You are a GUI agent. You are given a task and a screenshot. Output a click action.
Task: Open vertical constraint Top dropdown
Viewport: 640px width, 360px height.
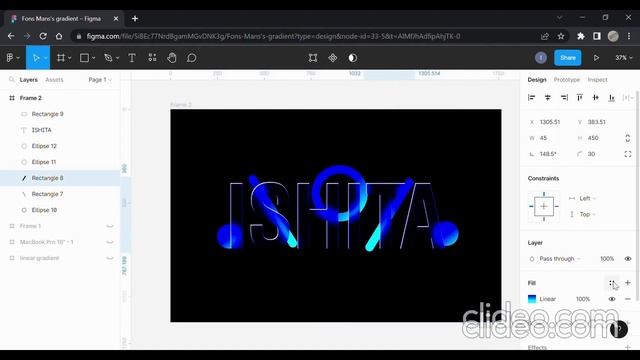[x=587, y=214]
